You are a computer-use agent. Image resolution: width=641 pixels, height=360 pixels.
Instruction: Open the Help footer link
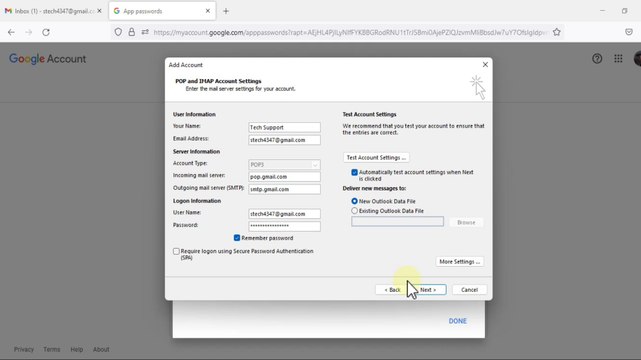tap(76, 349)
